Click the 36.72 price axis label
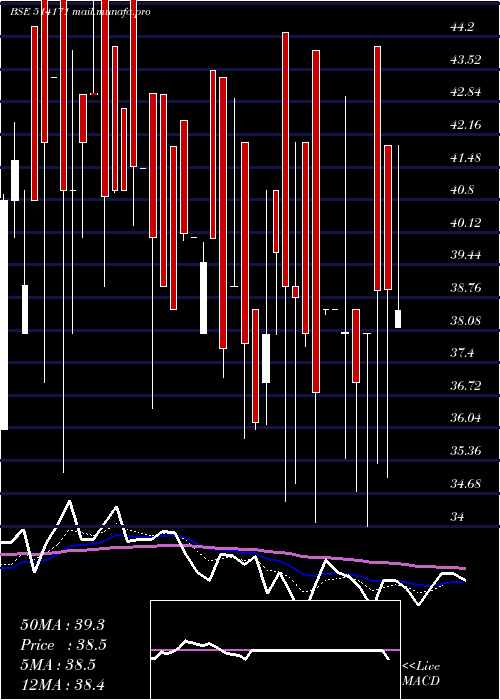The height and width of the screenshot is (700, 500). tap(466, 386)
